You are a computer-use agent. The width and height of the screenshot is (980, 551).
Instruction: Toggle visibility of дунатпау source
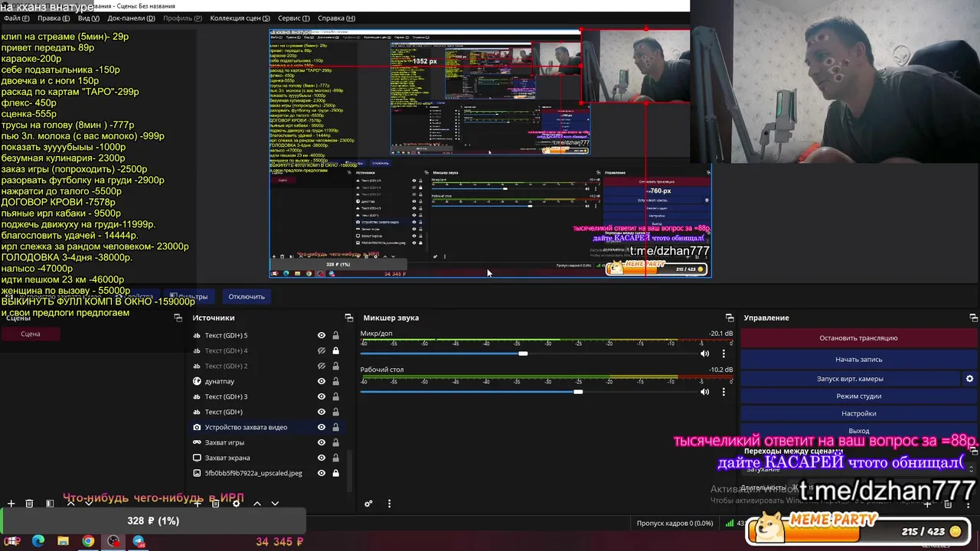tap(322, 381)
